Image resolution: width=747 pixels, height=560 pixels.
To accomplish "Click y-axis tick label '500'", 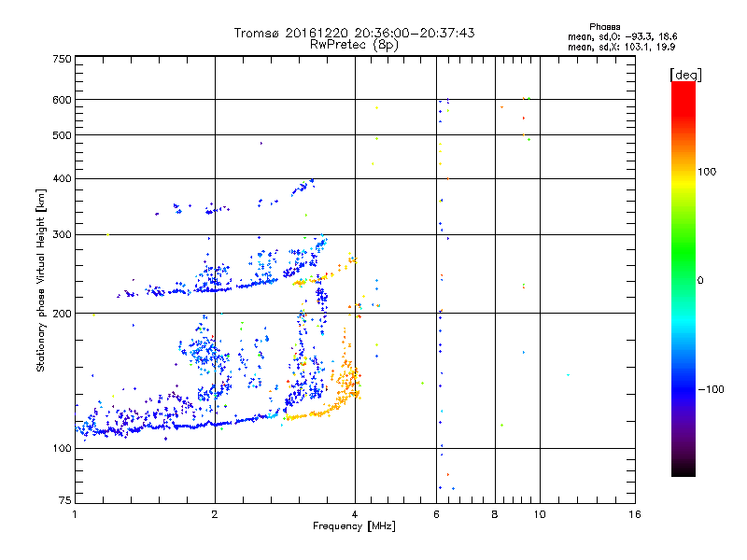I will [62, 135].
